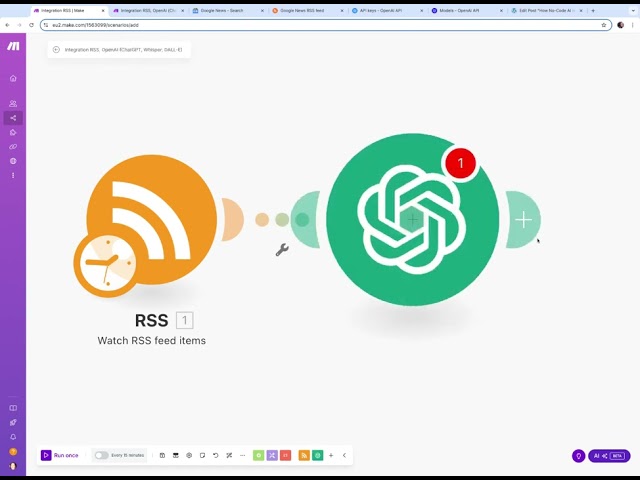Open Connections via the link icon in sidebar

pos(13,147)
